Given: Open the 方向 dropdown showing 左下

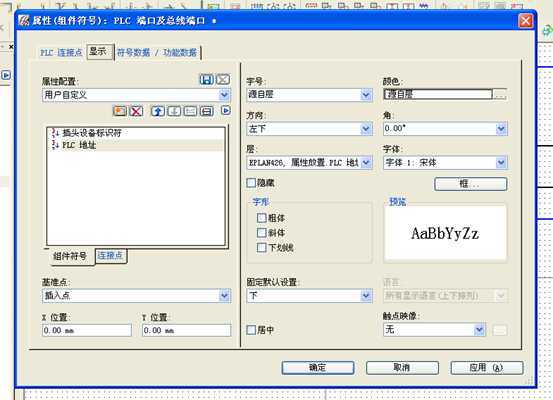Looking at the screenshot, I should (x=309, y=129).
